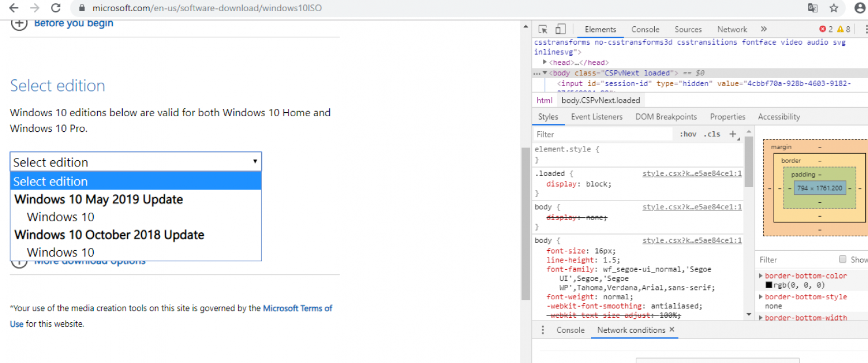The width and height of the screenshot is (868, 363).
Task: Expand the head element node
Action: tap(545, 62)
